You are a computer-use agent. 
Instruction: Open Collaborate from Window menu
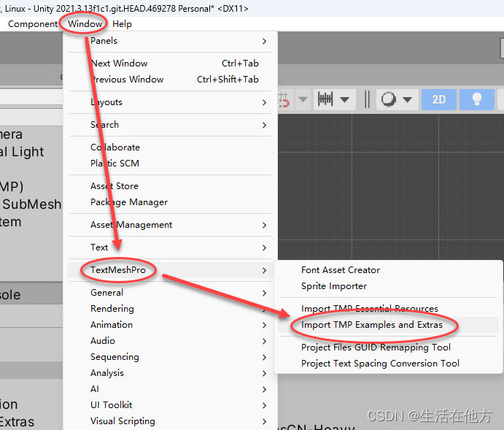171,147
